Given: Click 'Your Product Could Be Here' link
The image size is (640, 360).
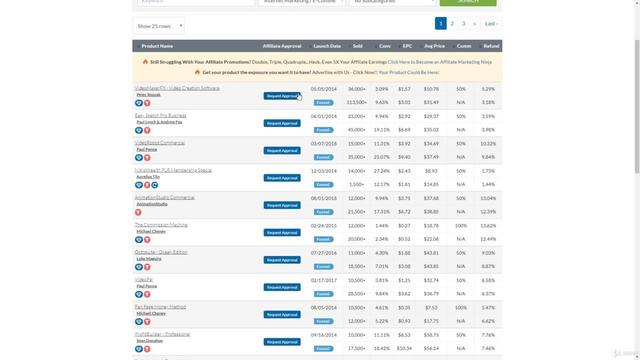Looking at the screenshot, I should (x=409, y=72).
